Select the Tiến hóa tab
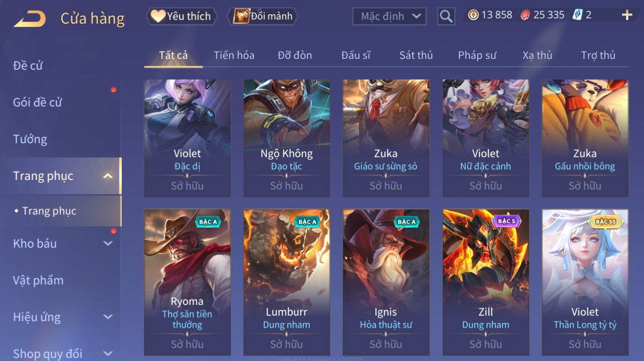This screenshot has height=361, width=644. coord(234,55)
